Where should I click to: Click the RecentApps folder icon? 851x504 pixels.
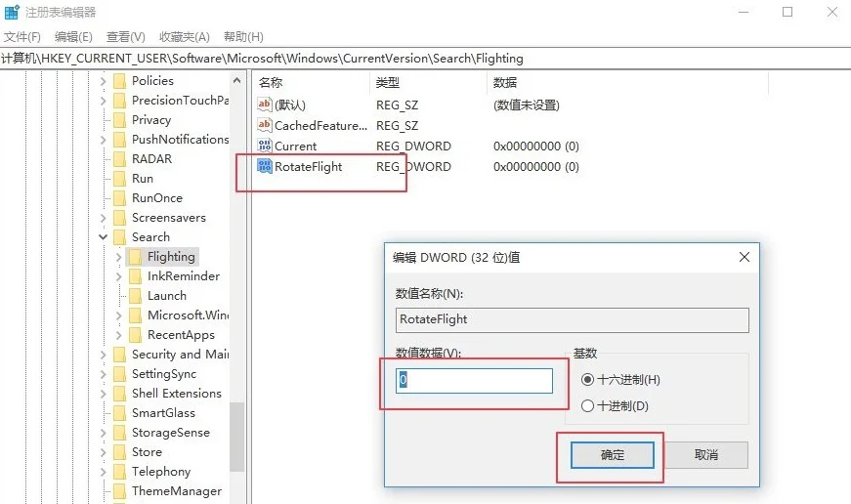click(136, 335)
